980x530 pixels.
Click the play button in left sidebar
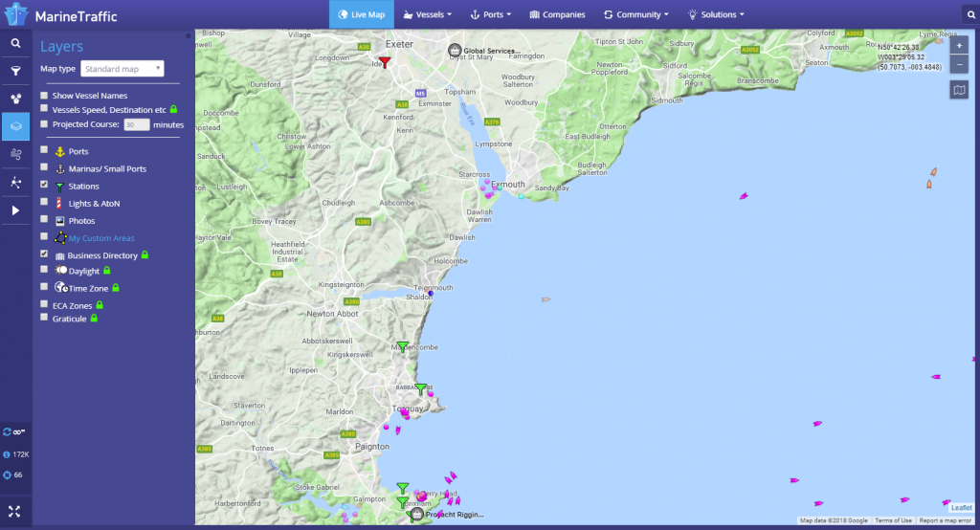(15, 210)
